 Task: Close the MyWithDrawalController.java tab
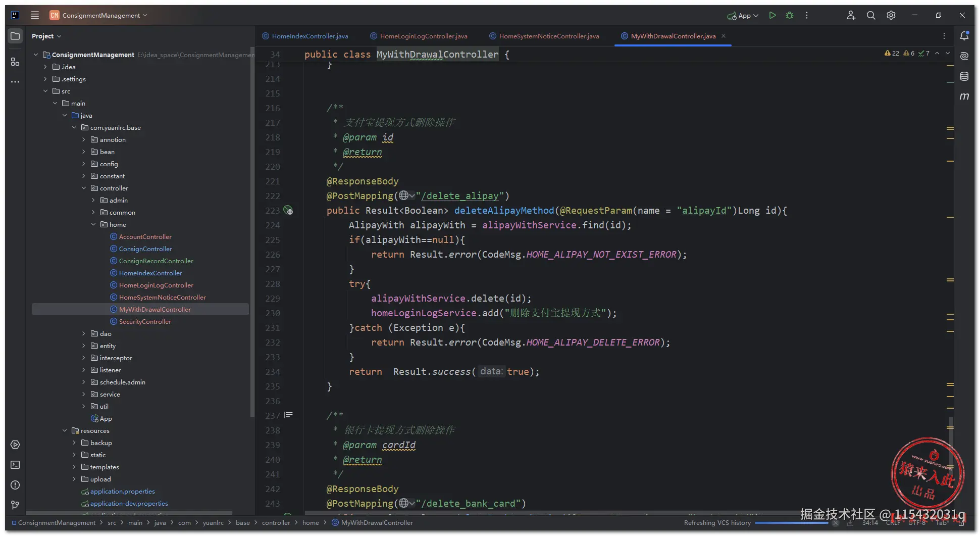tap(724, 36)
